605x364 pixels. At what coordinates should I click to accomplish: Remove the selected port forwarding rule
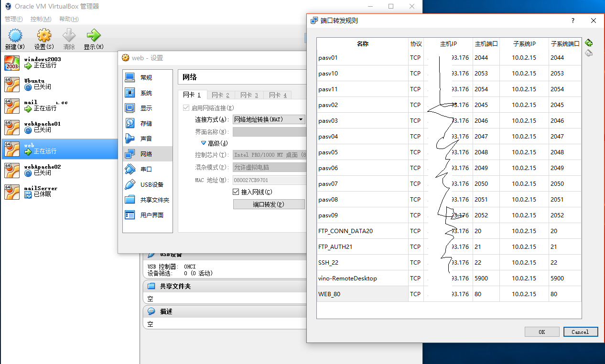point(589,53)
